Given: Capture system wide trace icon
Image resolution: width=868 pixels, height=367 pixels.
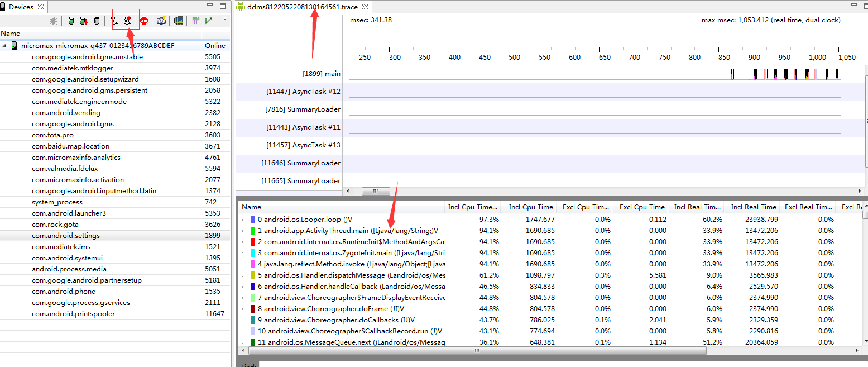Looking at the screenshot, I should [195, 21].
